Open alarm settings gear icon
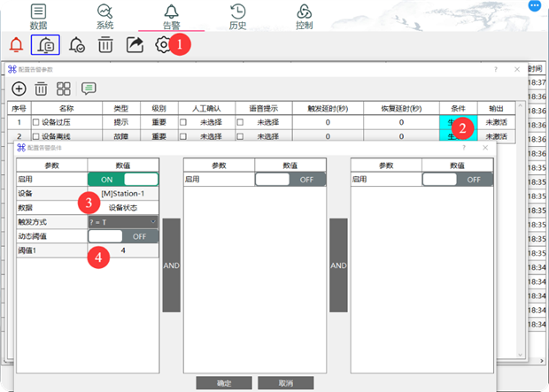The height and width of the screenshot is (392, 549). 163,45
